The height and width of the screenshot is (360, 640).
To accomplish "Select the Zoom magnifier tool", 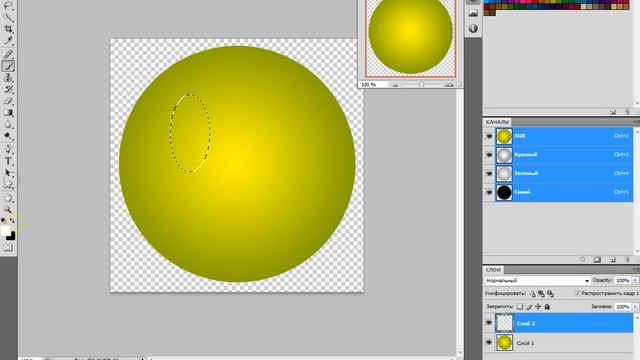I will pyautogui.click(x=8, y=210).
